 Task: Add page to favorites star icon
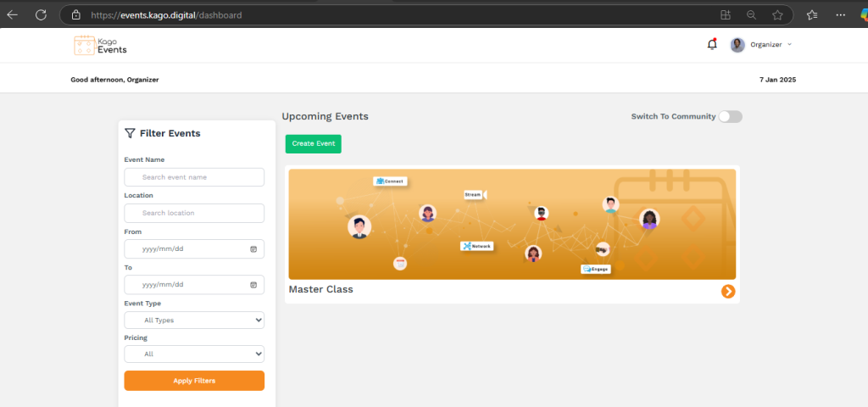777,14
